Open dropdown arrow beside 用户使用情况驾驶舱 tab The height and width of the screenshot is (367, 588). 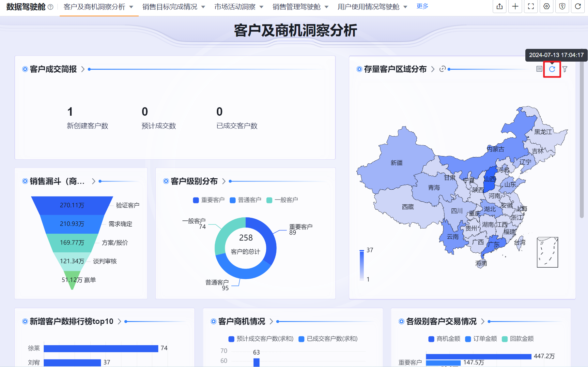tap(405, 7)
